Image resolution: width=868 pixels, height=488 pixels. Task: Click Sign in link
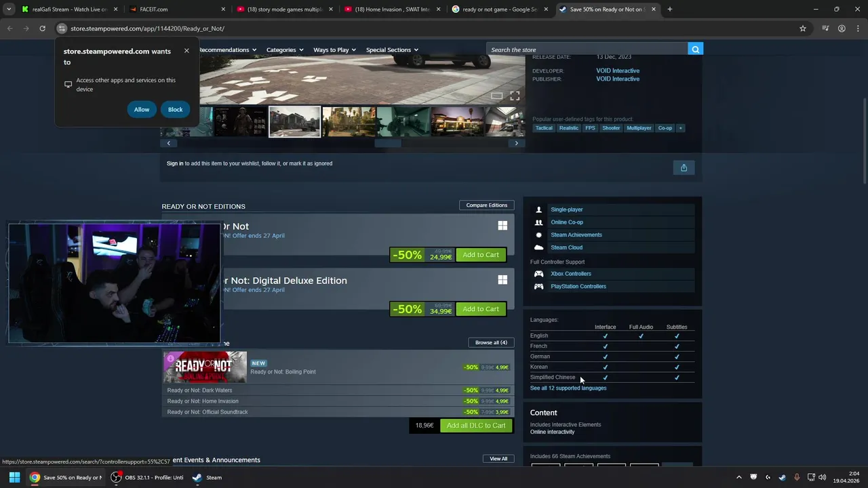[175, 163]
